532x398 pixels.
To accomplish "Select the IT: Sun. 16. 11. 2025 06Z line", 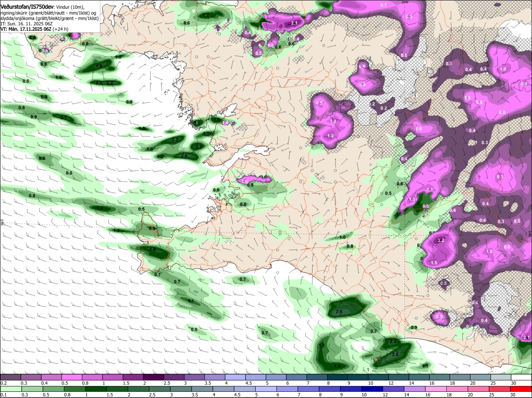I will click(x=26, y=24).
